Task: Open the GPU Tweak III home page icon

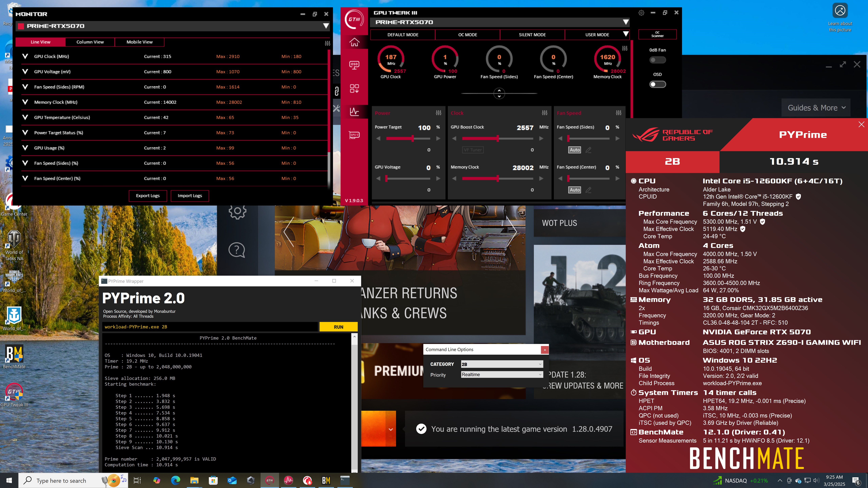Action: coord(354,42)
